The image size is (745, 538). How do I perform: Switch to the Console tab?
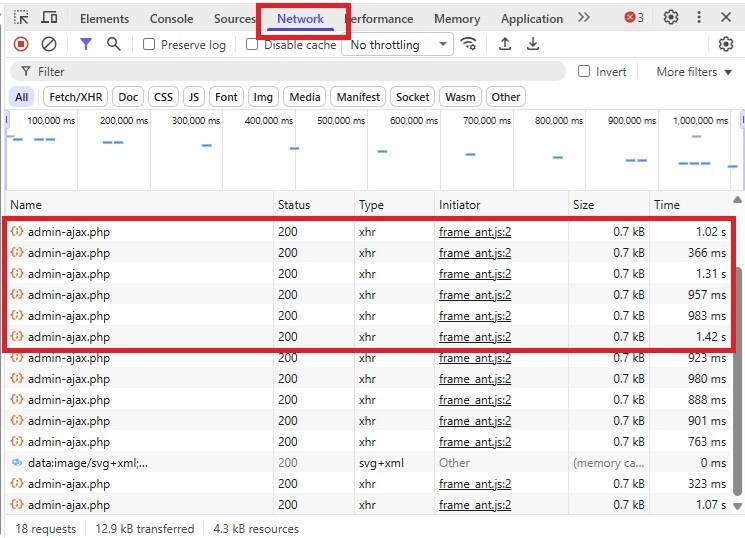(x=172, y=19)
